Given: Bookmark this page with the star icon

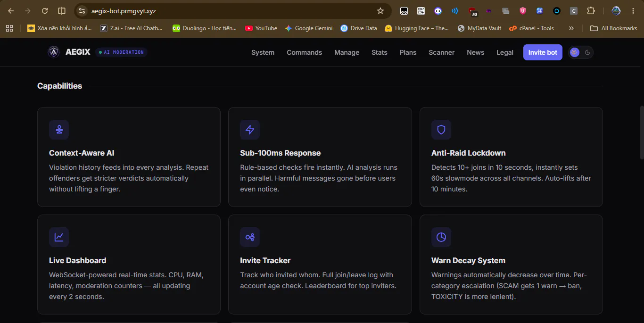Looking at the screenshot, I should coord(380,11).
